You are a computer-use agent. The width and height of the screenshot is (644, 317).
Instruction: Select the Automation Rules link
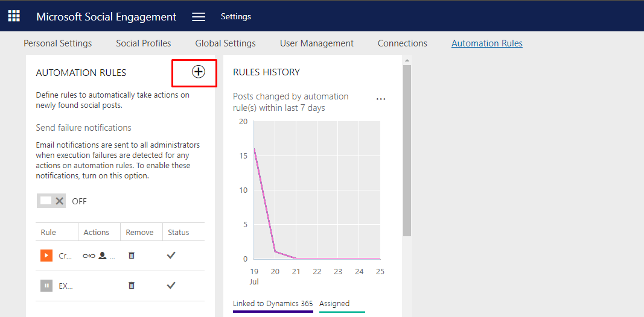click(487, 43)
